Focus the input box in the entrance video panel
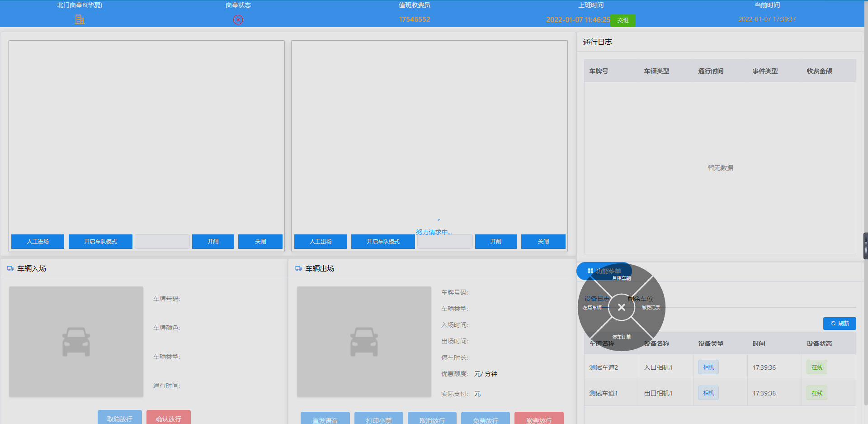Viewport: 868px width, 424px height. [162, 242]
